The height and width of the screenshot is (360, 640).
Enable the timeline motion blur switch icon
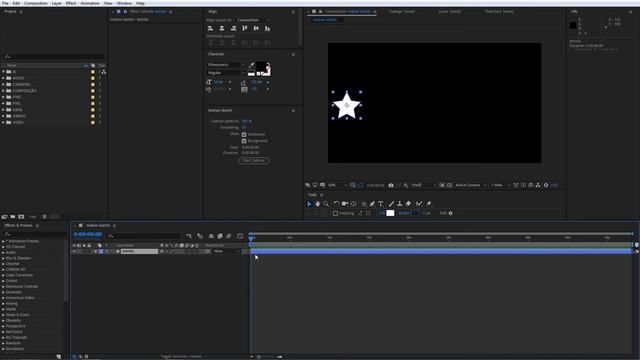(x=229, y=236)
